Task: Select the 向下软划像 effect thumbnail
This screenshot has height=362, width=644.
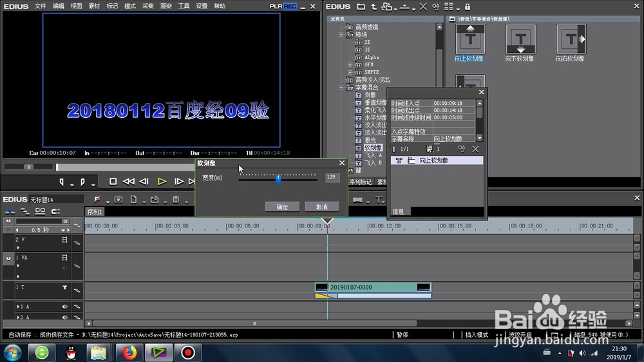Action: pyautogui.click(x=520, y=39)
